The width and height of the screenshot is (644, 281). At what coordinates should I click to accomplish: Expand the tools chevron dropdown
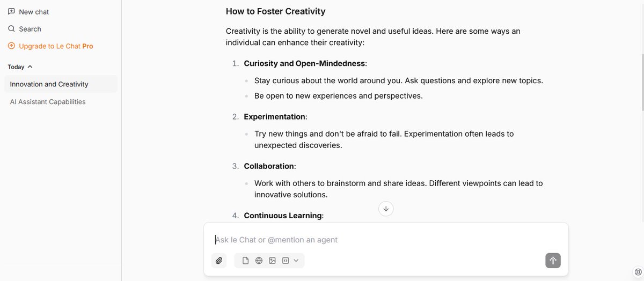tap(296, 261)
